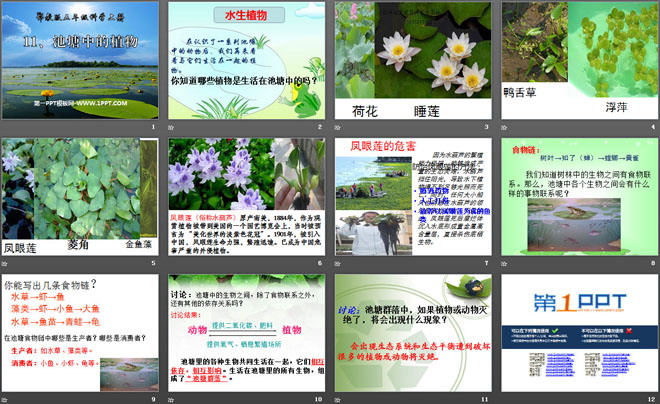
Task: Select slide 4 with 鸭舌草 and 浮萍
Action: (577, 61)
